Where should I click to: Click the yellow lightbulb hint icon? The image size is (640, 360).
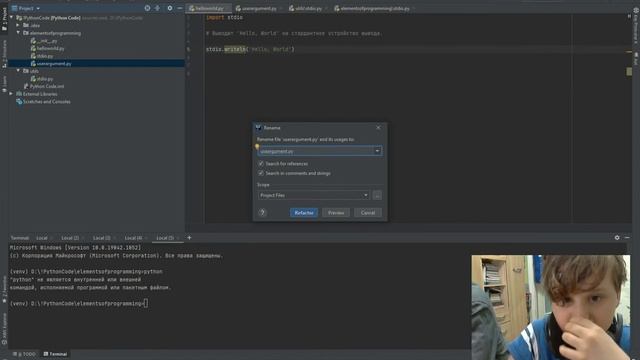(257, 147)
